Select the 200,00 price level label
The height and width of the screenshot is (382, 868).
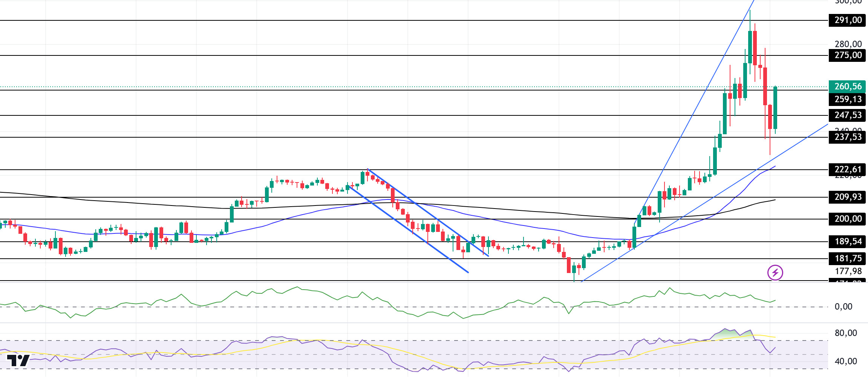(847, 219)
